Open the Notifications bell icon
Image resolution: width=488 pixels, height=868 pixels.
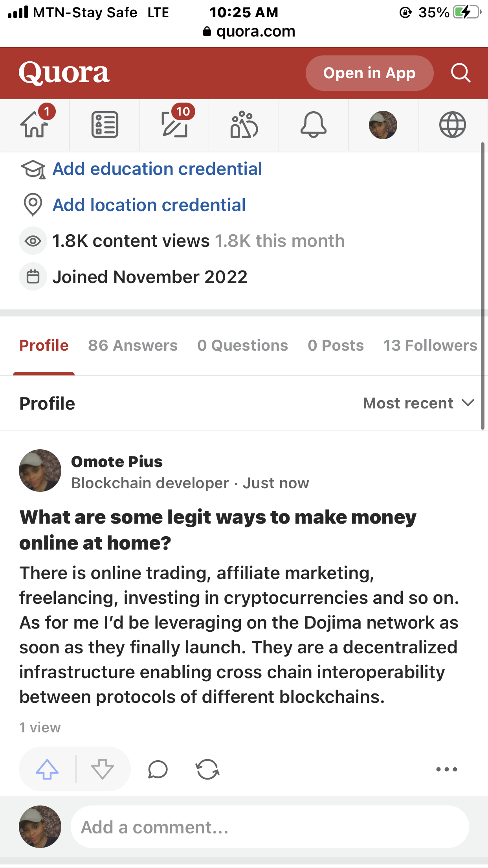coord(313,125)
